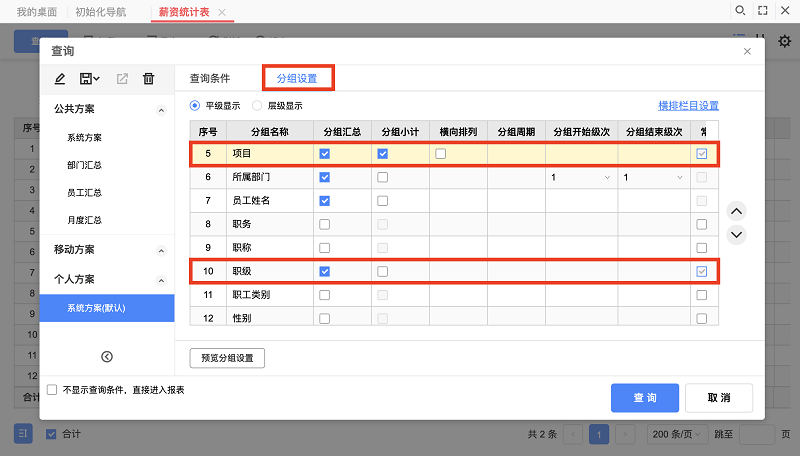Click the export share icon in scheme toolbar
This screenshot has width=800, height=456.
point(122,79)
